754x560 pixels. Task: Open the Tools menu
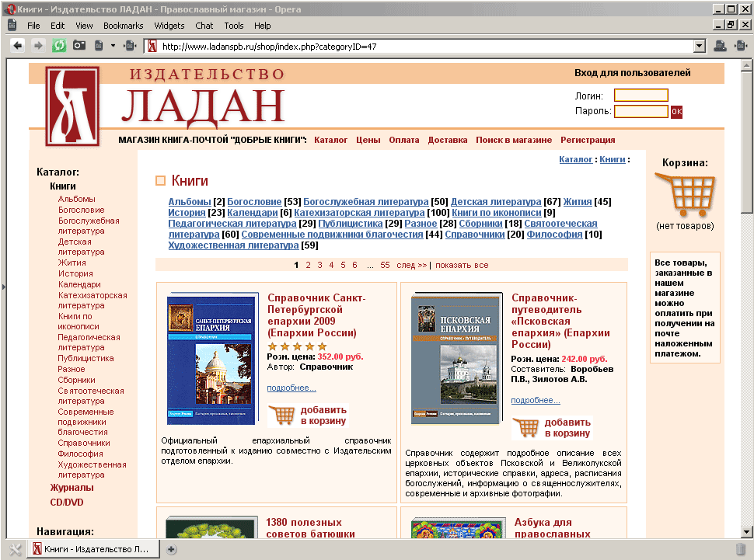point(234,26)
